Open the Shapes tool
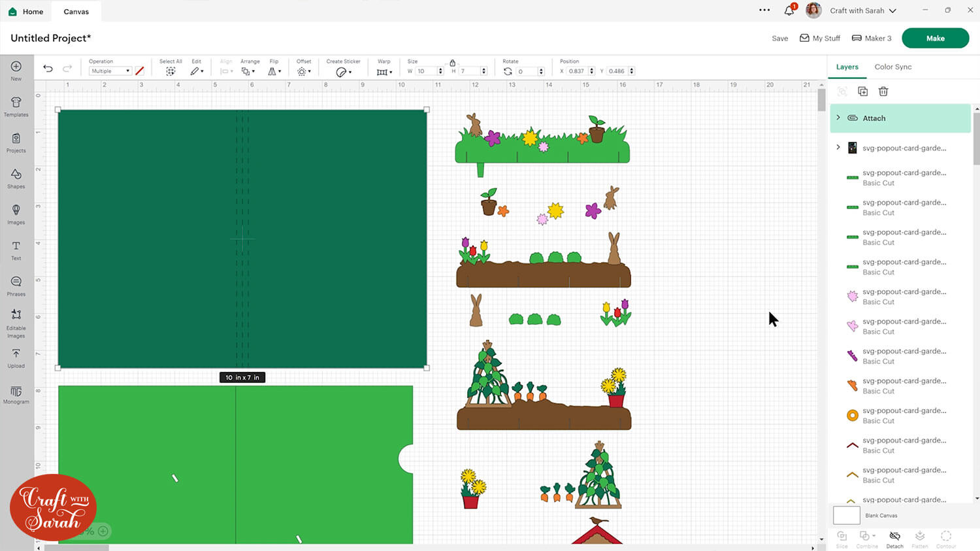Image resolution: width=980 pixels, height=551 pixels. [16, 178]
